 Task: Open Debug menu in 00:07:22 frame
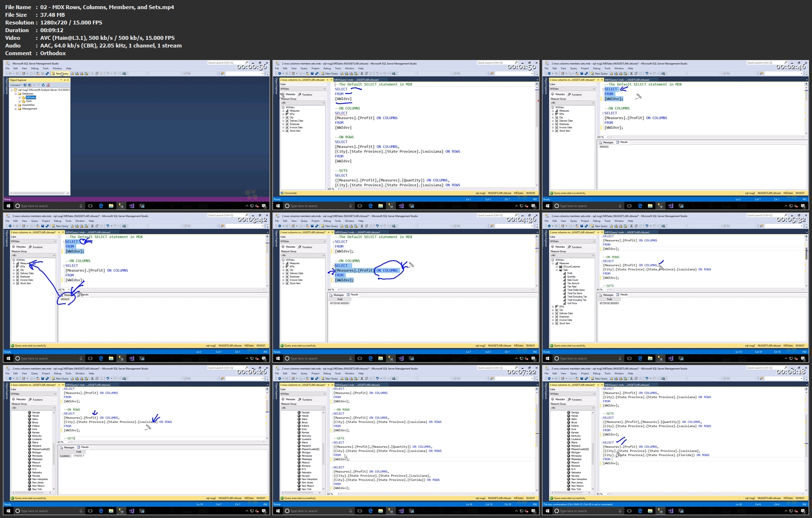[327, 373]
